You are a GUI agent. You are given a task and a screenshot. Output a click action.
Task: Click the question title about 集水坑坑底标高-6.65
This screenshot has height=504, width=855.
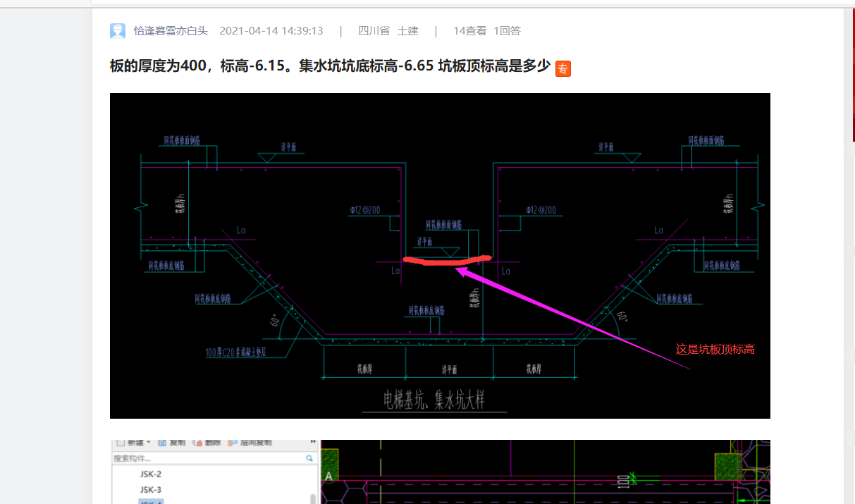330,67
